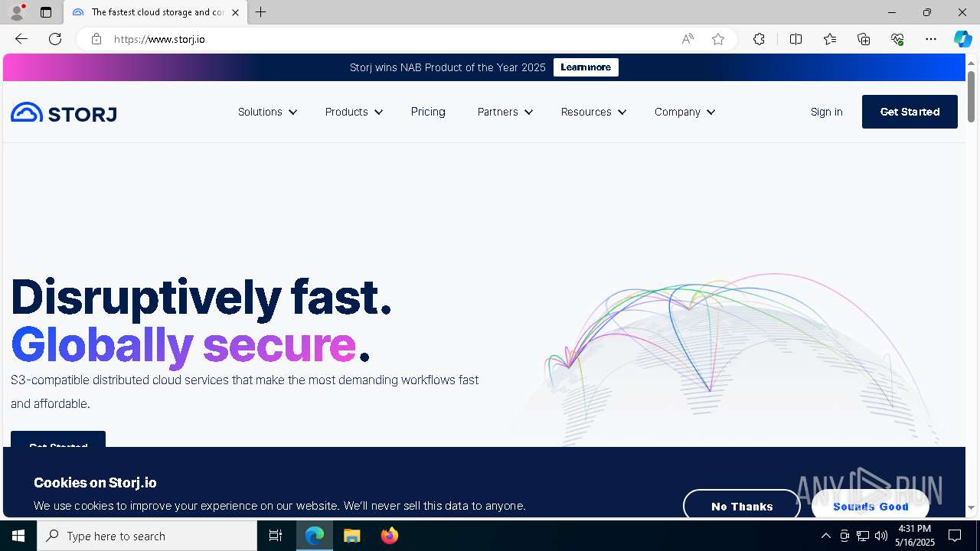Click Sign in link

(x=826, y=112)
